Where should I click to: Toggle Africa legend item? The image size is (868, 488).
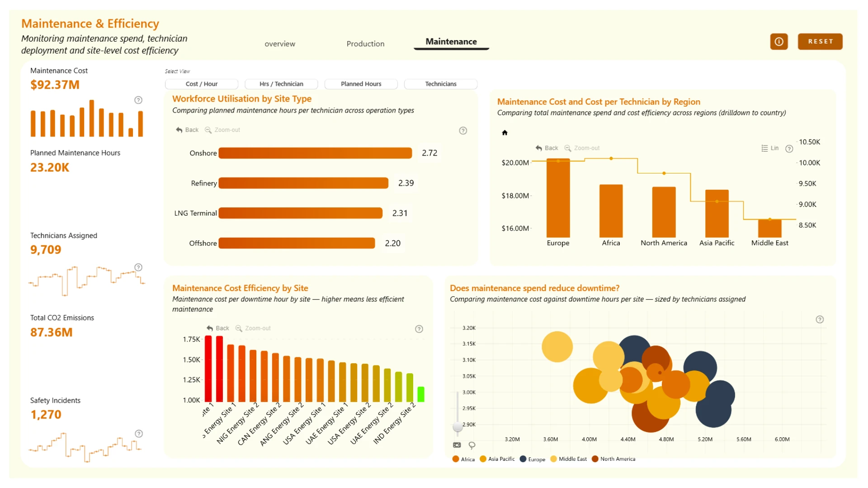pos(463,459)
